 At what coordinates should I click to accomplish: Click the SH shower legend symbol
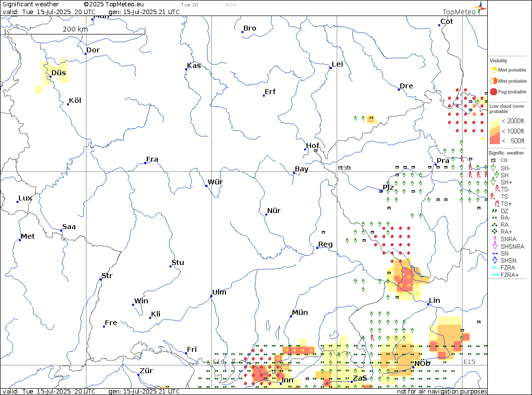click(497, 175)
